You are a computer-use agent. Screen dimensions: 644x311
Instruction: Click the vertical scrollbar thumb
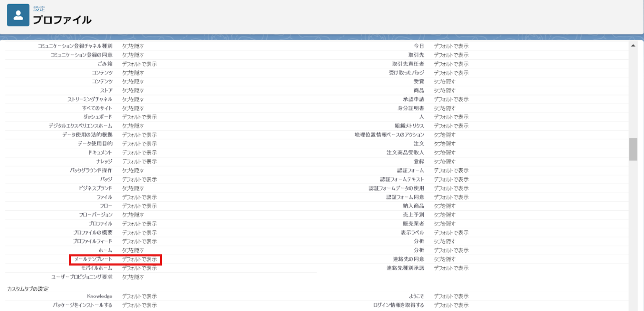633,149
